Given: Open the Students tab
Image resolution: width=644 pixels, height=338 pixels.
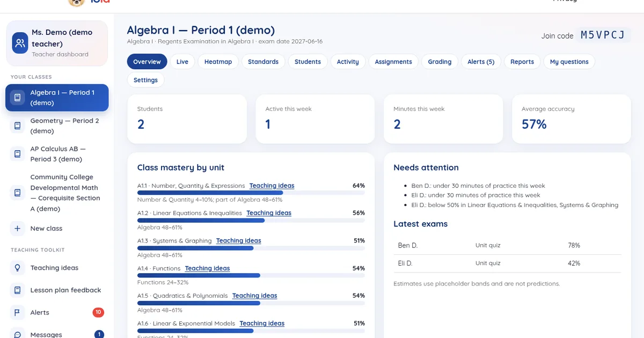Looking at the screenshot, I should (308, 62).
